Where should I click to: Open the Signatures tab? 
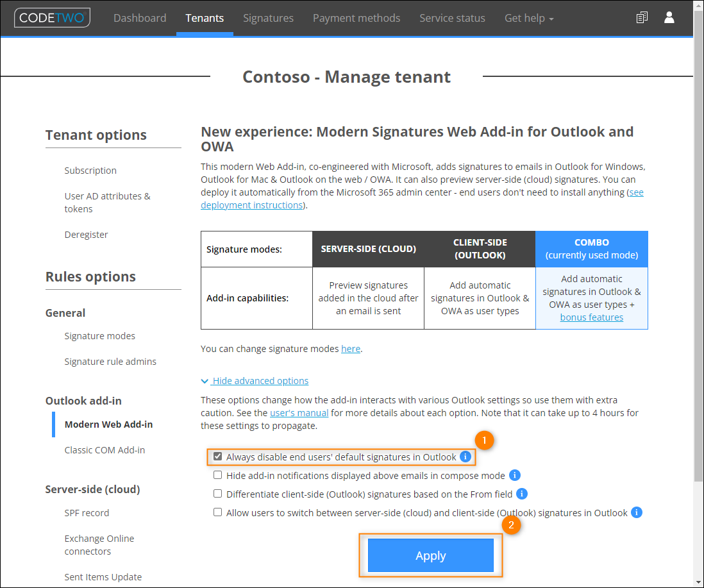[268, 18]
